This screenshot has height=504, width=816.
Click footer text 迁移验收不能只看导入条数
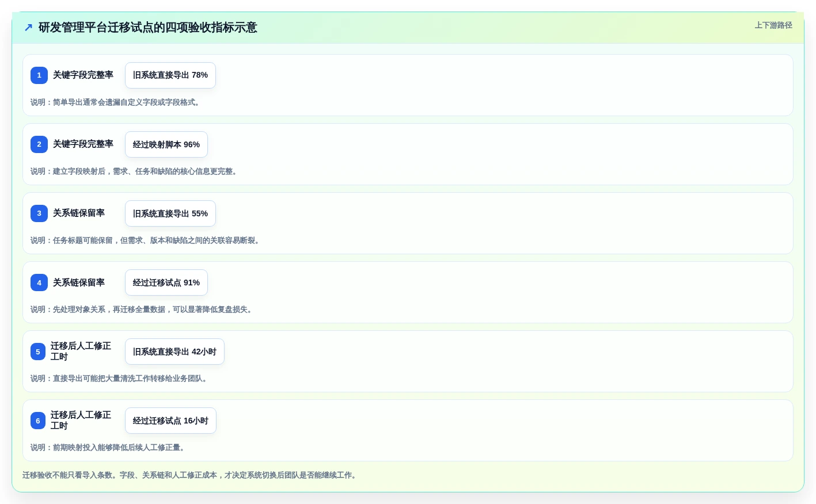pyautogui.click(x=190, y=475)
